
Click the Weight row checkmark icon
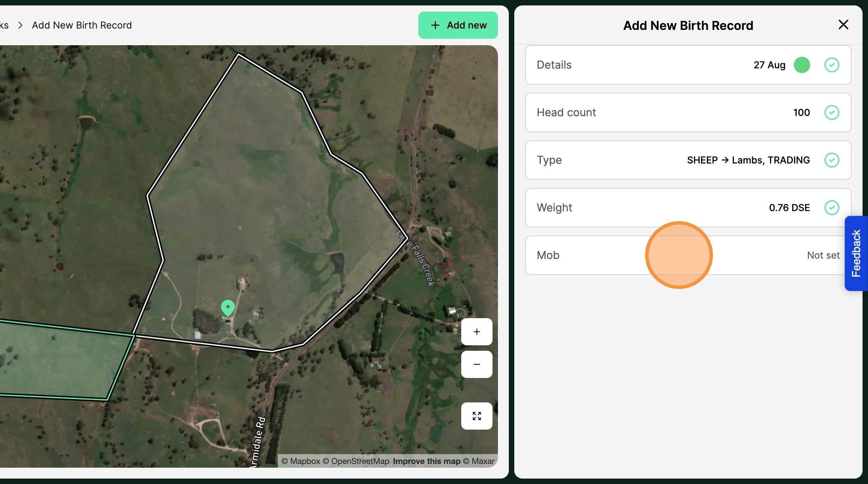click(832, 208)
